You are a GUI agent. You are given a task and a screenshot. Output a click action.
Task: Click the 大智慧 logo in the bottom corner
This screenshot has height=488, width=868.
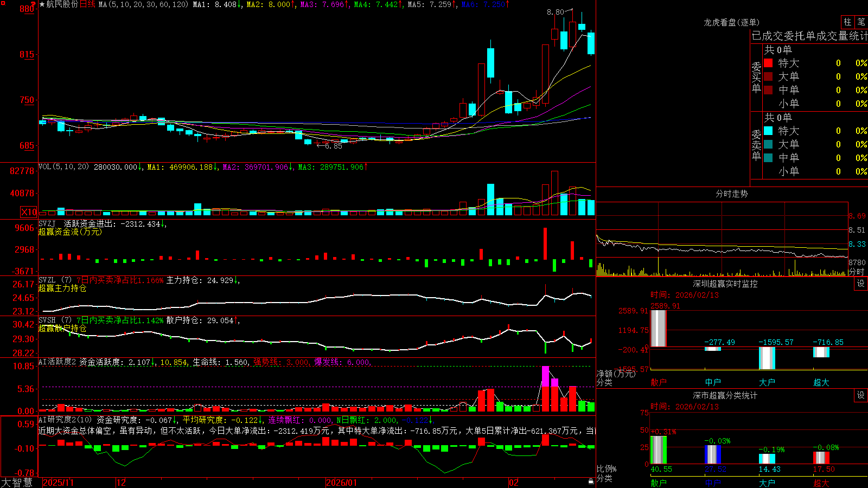pyautogui.click(x=16, y=483)
